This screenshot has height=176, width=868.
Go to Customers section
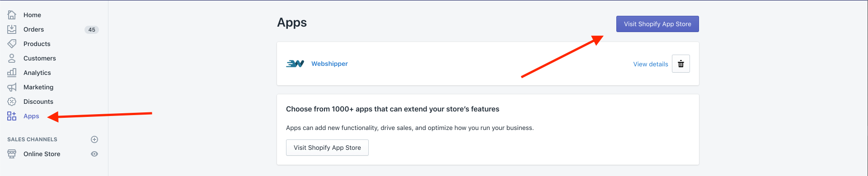pos(40,58)
